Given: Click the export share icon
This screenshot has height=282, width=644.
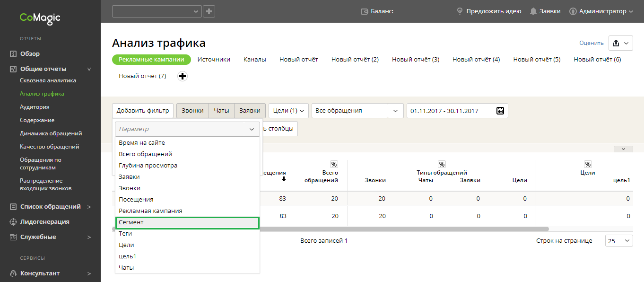Looking at the screenshot, I should [x=616, y=43].
